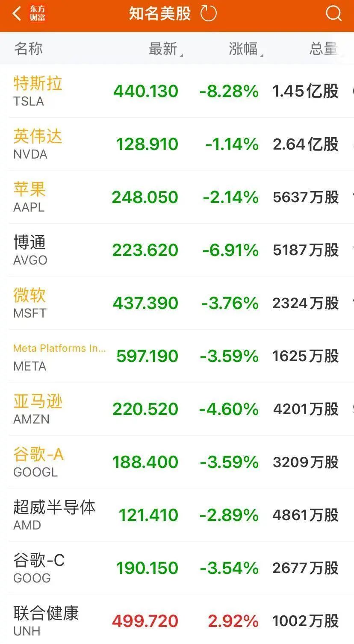Click the refresh circle icon
The image size is (354, 644).
click(x=209, y=14)
